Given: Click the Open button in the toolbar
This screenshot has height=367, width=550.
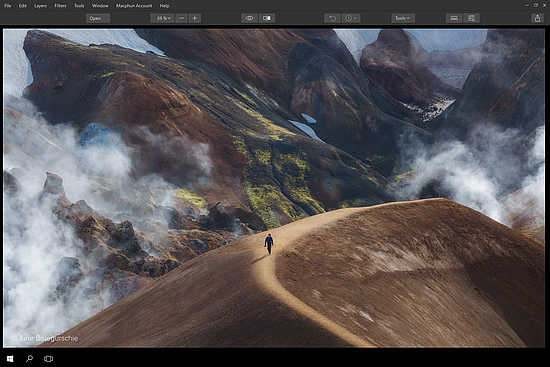Looking at the screenshot, I should (x=98, y=18).
